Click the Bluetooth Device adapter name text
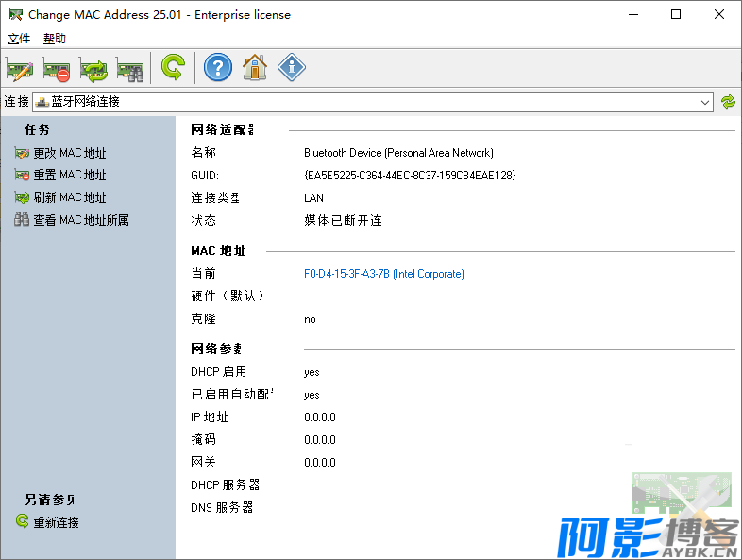This screenshot has height=560, width=742. [x=398, y=153]
